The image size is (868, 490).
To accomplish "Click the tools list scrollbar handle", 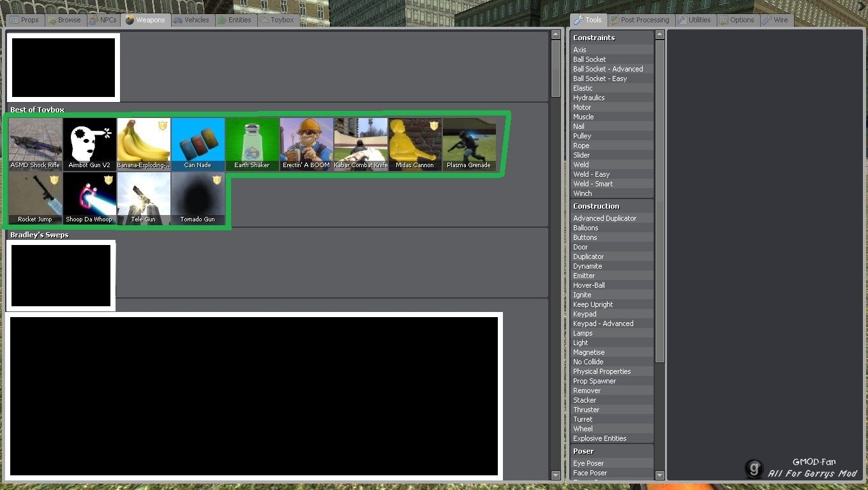I will tap(660, 201).
